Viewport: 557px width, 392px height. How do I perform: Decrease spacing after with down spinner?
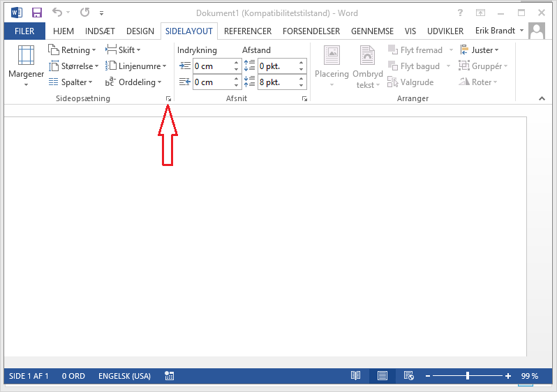click(302, 86)
